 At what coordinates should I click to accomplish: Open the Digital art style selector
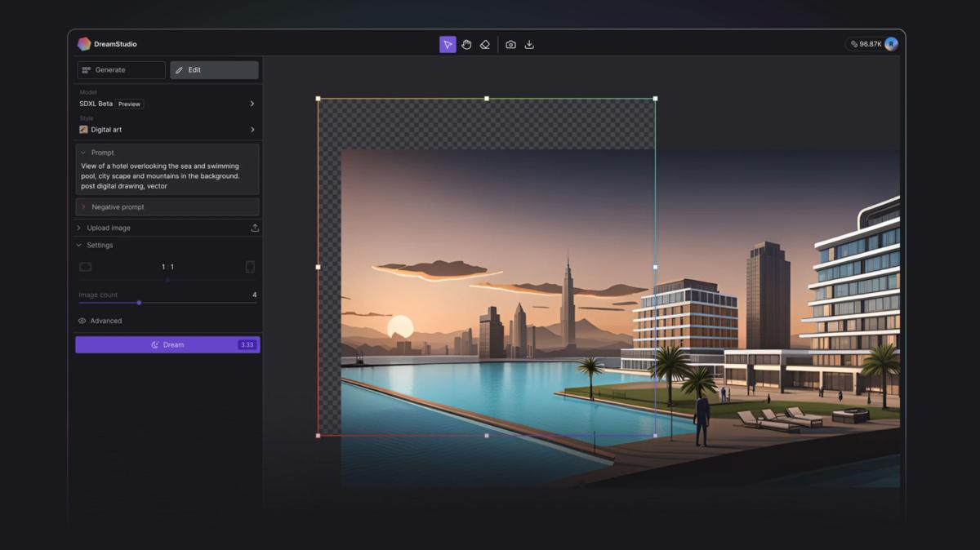click(x=167, y=129)
